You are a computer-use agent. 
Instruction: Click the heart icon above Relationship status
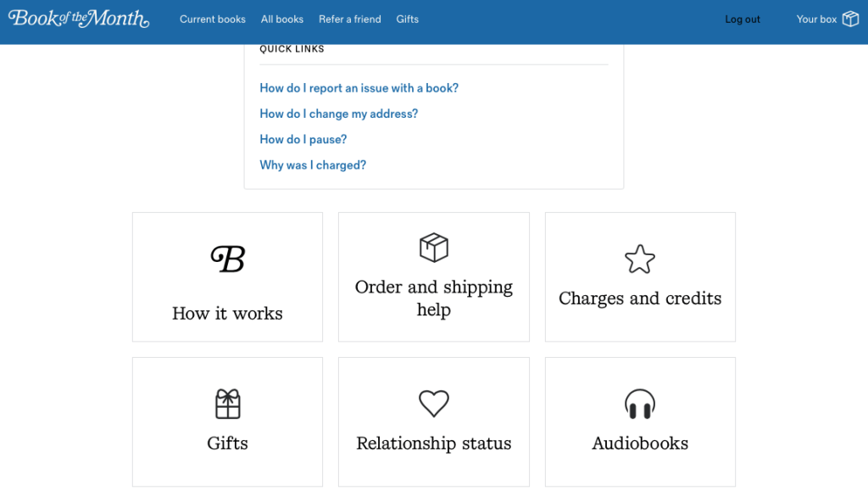click(x=433, y=404)
